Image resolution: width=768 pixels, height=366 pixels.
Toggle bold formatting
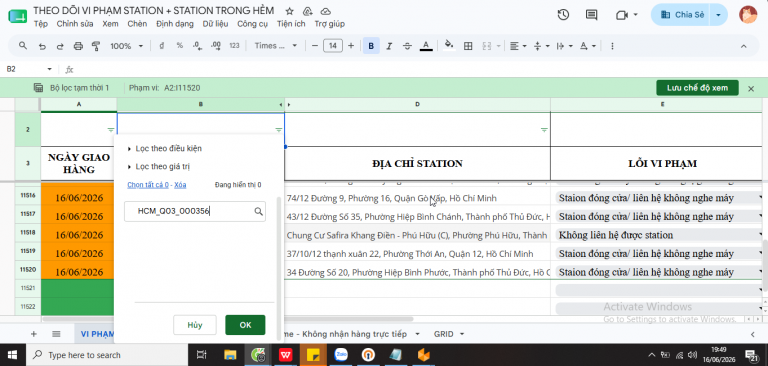[371, 46]
